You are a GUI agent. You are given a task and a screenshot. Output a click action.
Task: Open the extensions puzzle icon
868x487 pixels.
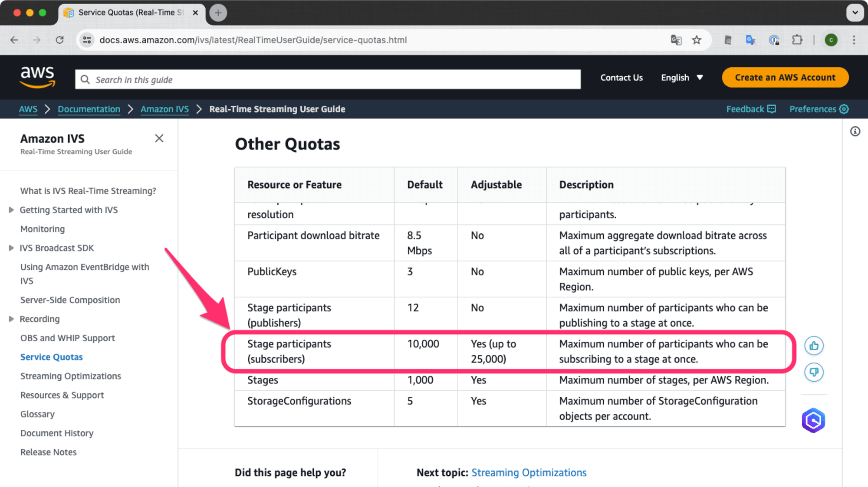point(797,40)
